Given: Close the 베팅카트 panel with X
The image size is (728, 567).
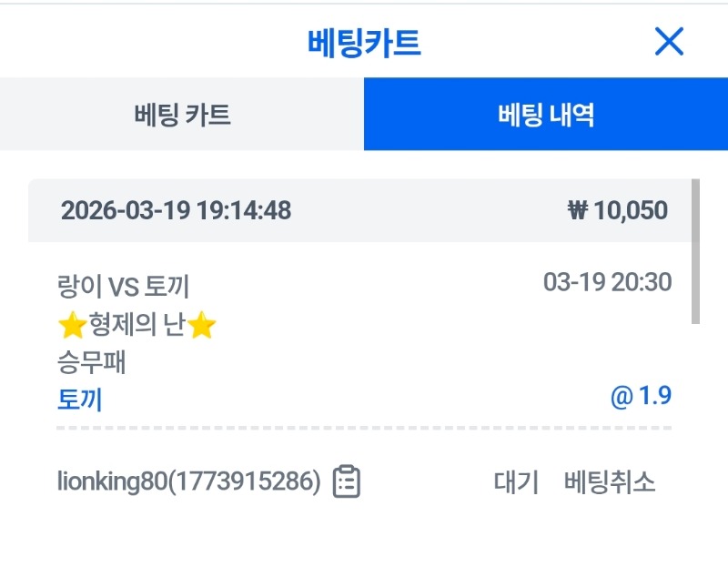Looking at the screenshot, I should 669,42.
